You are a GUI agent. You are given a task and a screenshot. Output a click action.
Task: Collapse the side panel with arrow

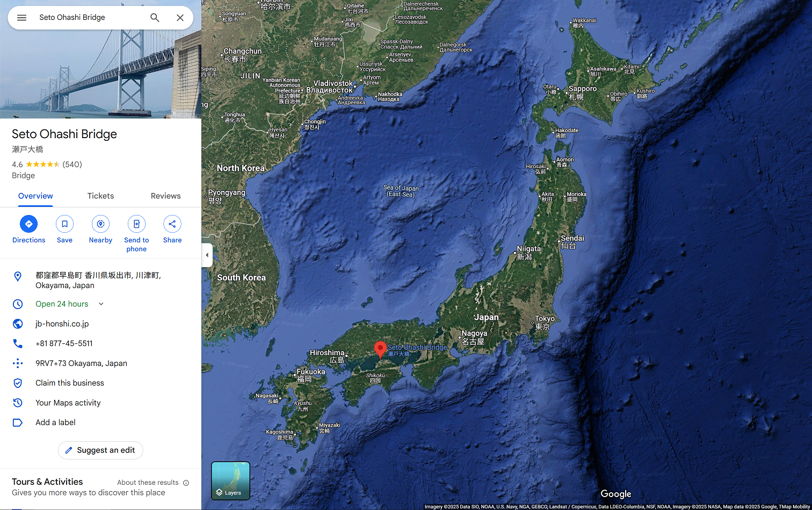[x=207, y=255]
